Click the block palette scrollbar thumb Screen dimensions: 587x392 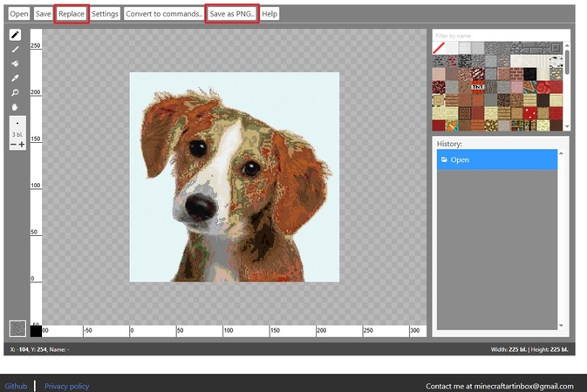click(567, 63)
